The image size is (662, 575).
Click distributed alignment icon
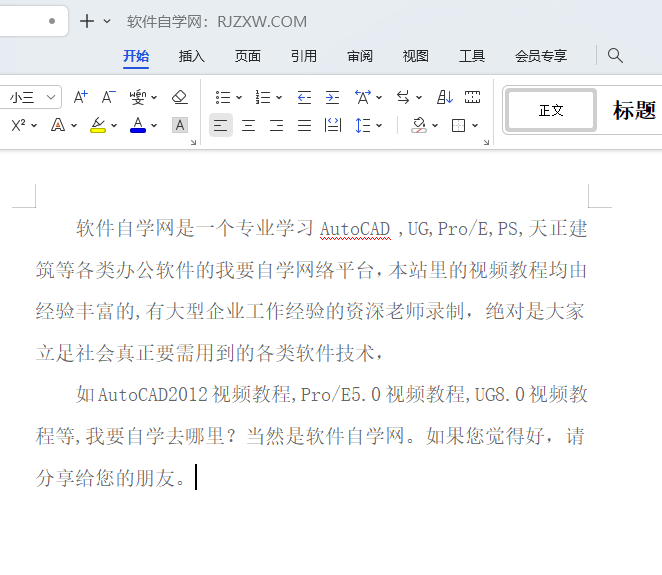click(333, 125)
